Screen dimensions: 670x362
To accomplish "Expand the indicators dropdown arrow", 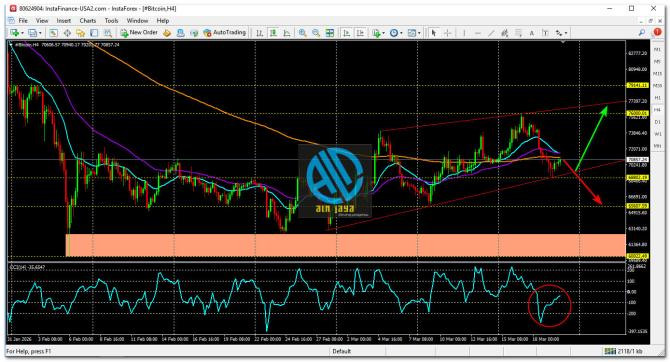I will click(383, 33).
